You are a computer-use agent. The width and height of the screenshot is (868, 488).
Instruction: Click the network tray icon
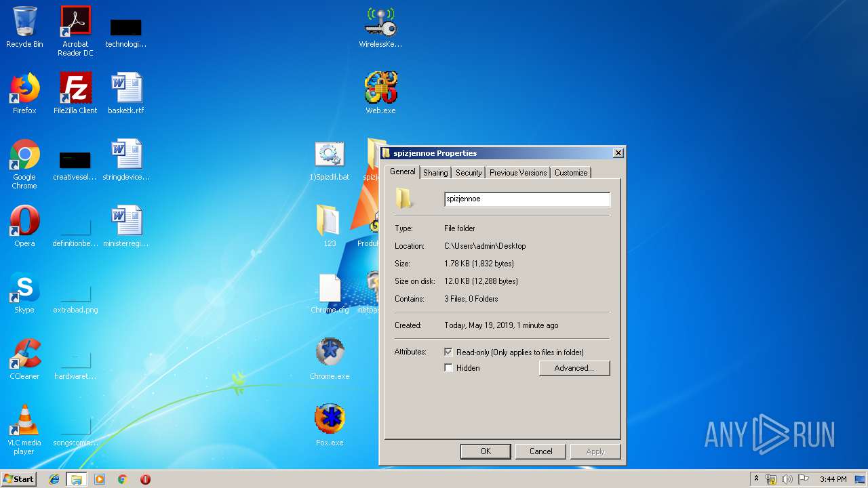coord(771,479)
